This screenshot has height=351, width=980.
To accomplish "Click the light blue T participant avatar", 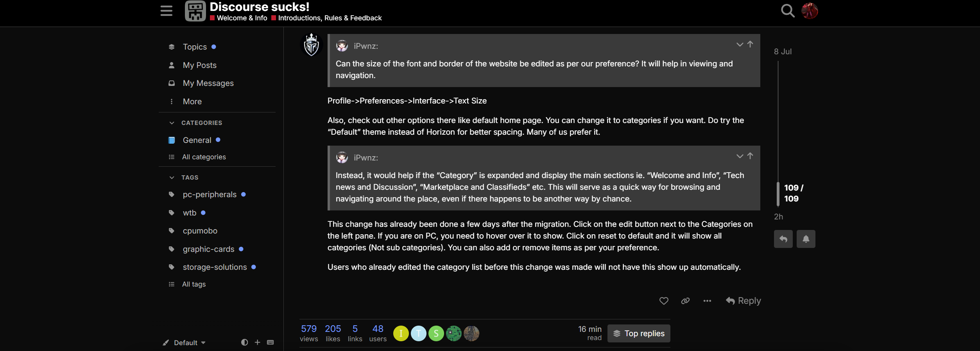I will 419,333.
